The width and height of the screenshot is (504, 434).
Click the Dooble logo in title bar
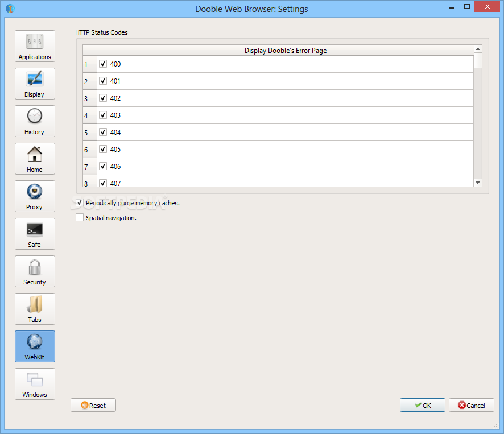click(x=10, y=9)
